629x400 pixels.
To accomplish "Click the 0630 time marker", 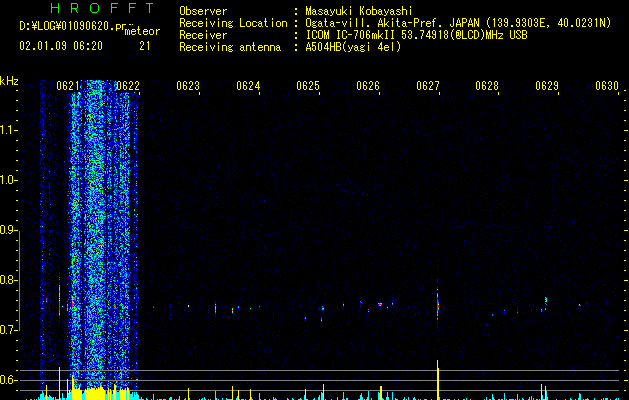I will 607,85.
